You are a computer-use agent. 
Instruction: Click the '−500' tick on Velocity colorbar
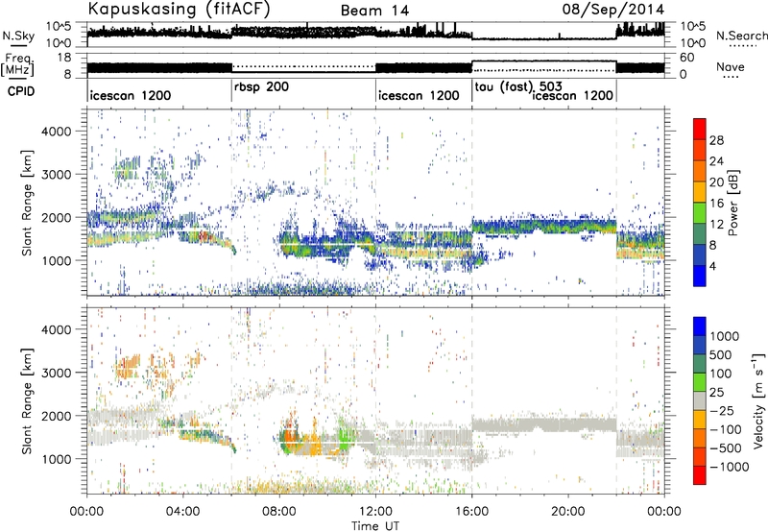[726, 448]
